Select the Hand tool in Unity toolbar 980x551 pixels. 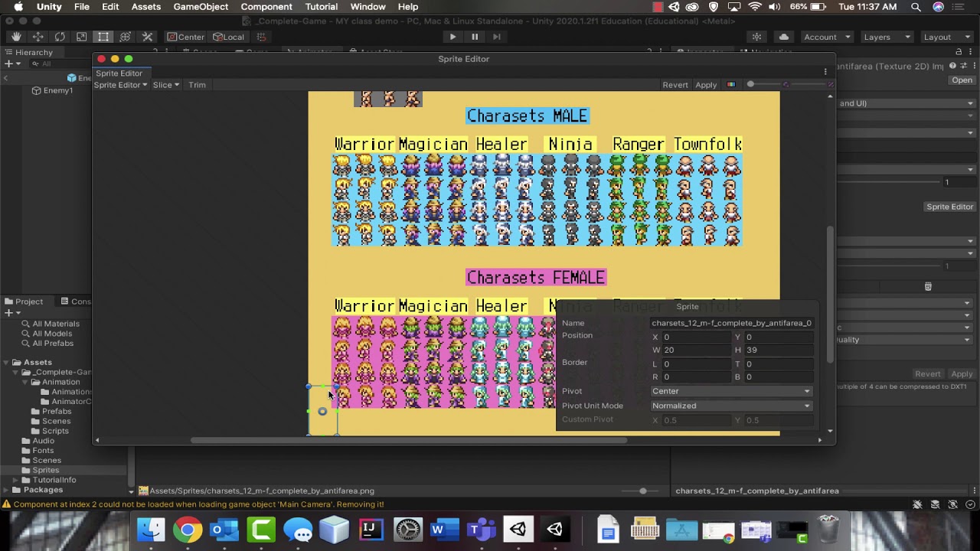tap(16, 37)
